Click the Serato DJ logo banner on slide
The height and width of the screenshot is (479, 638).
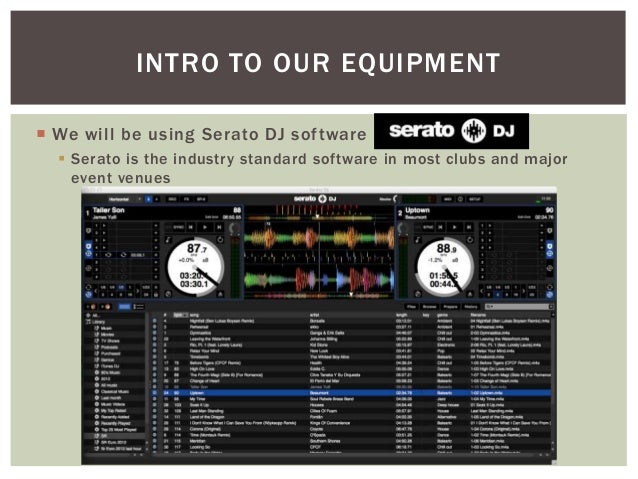451,131
